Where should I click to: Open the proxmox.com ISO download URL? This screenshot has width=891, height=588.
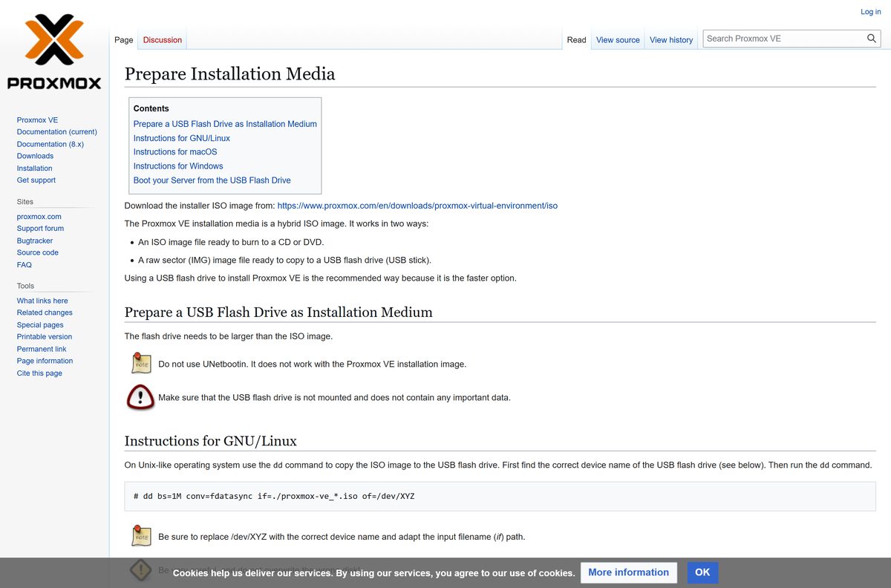(417, 206)
